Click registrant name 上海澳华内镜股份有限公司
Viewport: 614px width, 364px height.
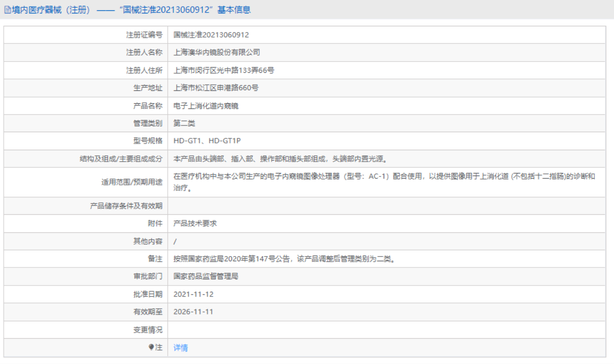(x=217, y=53)
